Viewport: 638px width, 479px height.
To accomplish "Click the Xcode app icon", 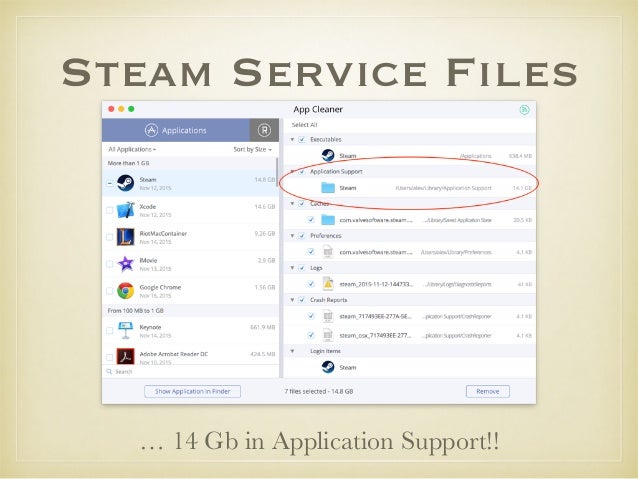I will tap(125, 210).
